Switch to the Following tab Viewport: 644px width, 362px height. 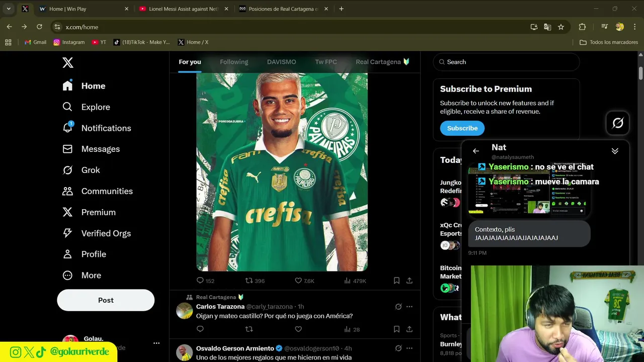click(234, 62)
